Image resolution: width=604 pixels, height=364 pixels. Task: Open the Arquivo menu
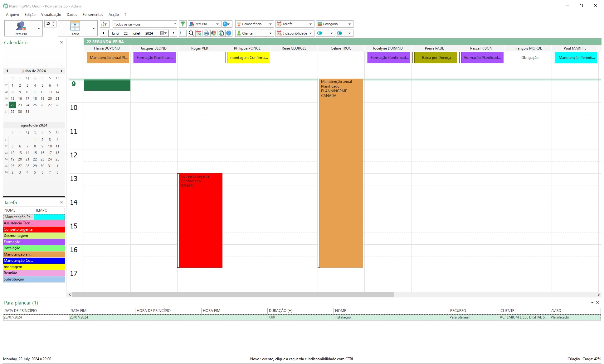12,15
